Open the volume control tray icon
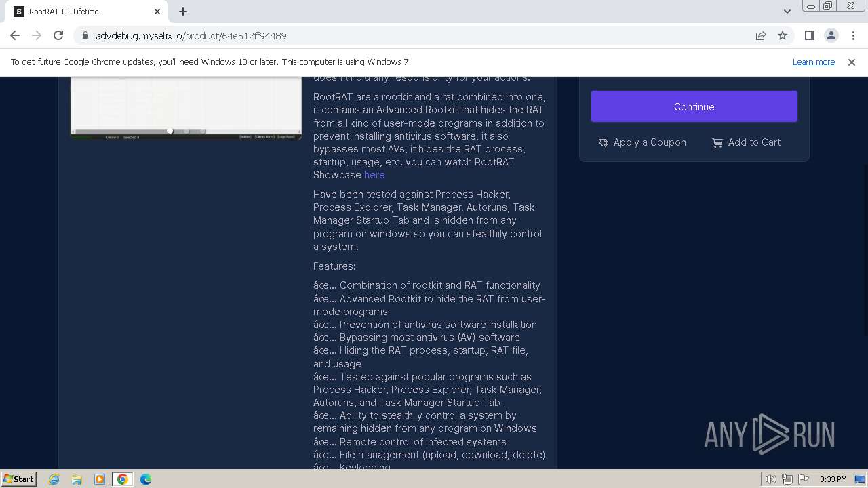Viewport: 868px width, 488px height. pyautogui.click(x=770, y=479)
